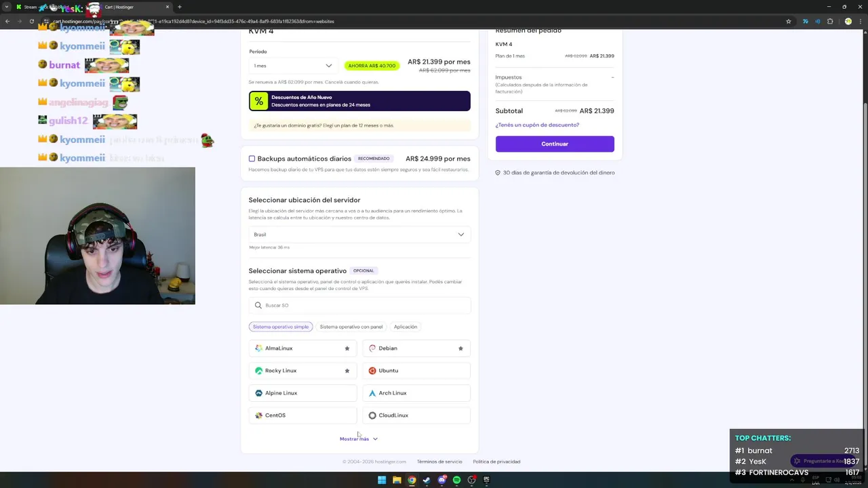Click #2 YesK in Top Chatters
This screenshot has width=868, height=488.
point(751,462)
